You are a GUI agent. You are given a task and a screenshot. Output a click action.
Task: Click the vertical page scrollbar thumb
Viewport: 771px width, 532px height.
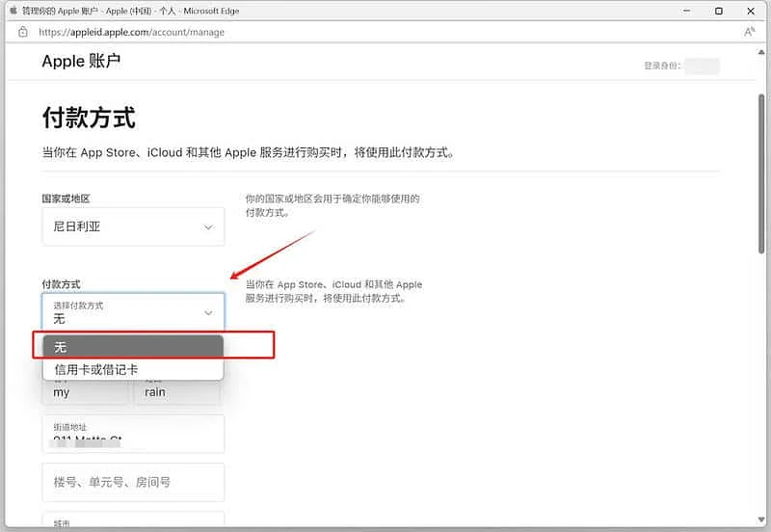tap(761, 174)
